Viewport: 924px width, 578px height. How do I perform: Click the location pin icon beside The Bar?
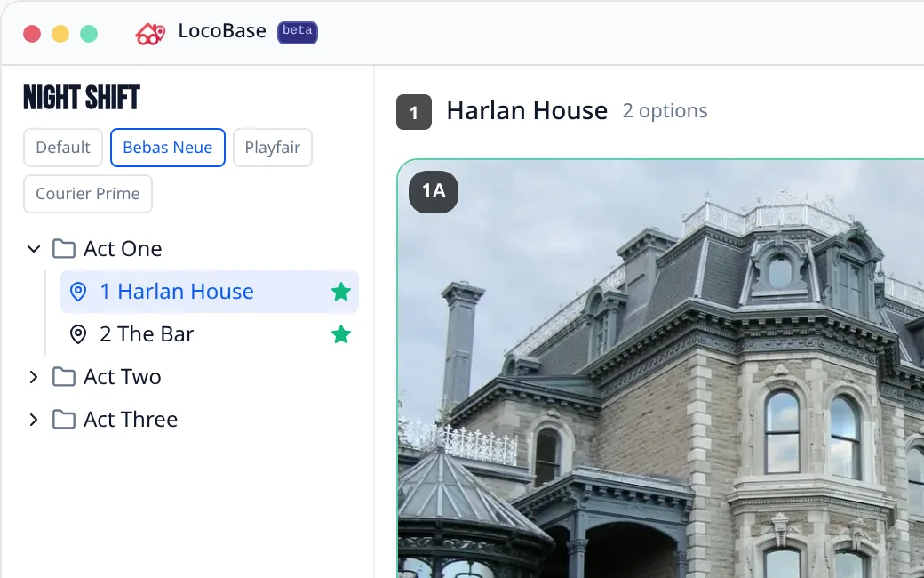tap(78, 334)
